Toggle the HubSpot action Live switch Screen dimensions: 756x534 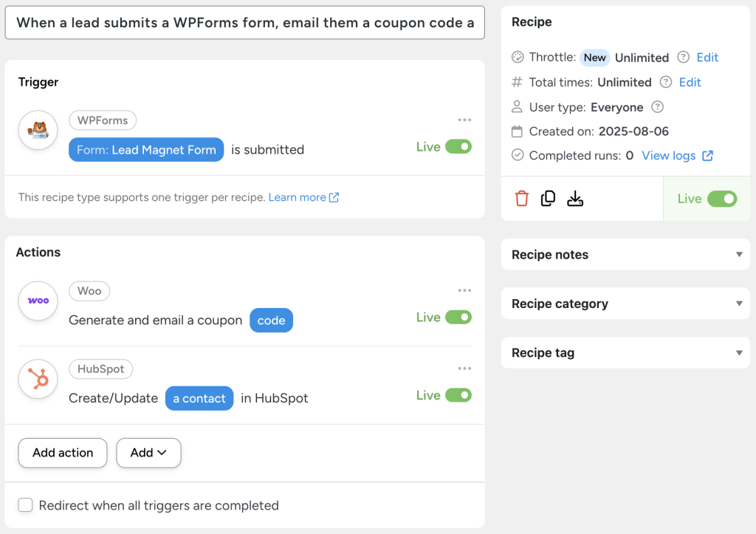pos(458,395)
